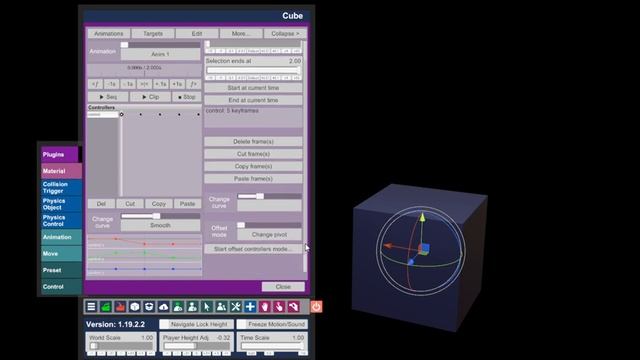Screen dimensions: 640x360
Task: Click Start offset controllers mode button
Action: 253,249
